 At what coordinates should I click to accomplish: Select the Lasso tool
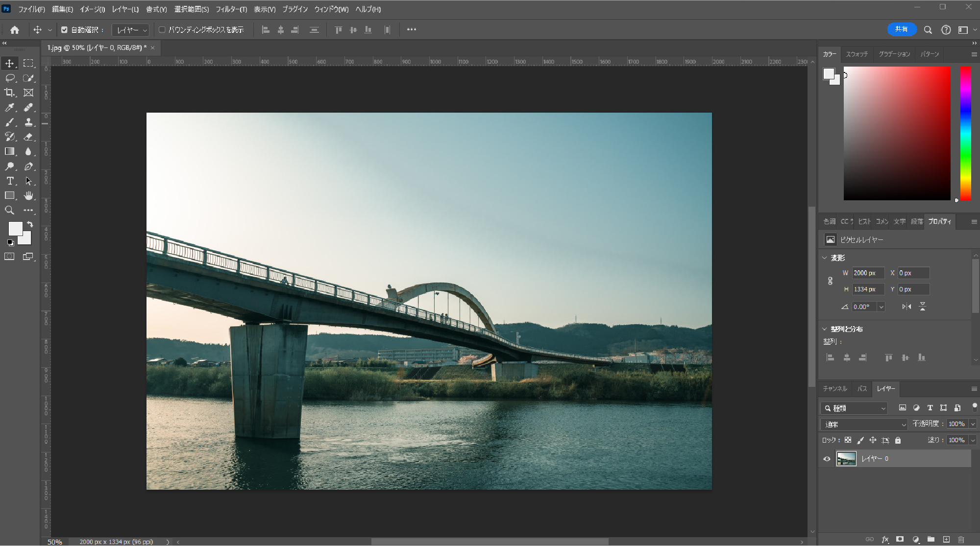(10, 78)
